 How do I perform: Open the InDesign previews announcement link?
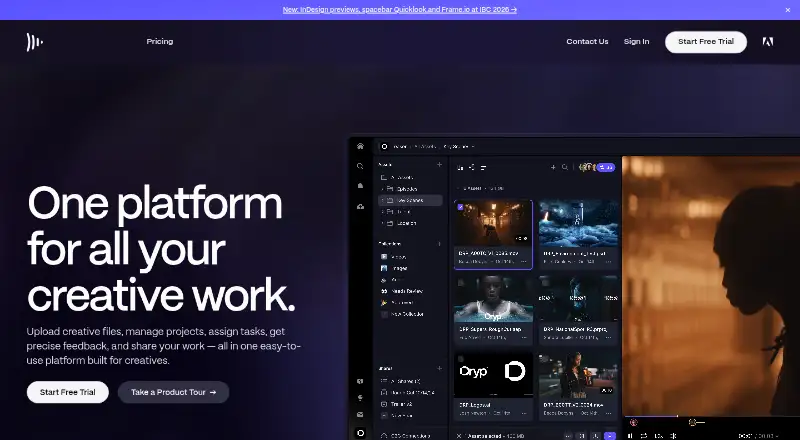pyautogui.click(x=399, y=10)
